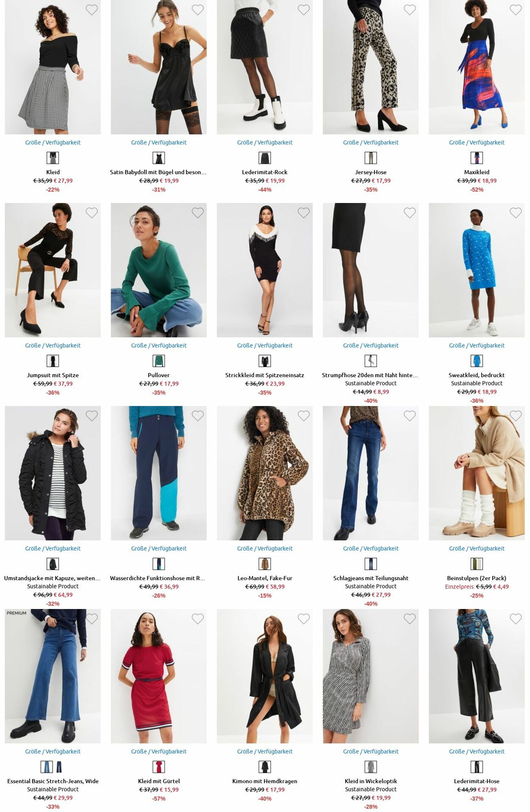Open Größe / Verfügbarkeit for Jersey-Hose
Screen dimensions: 530x812
pyautogui.click(x=371, y=142)
